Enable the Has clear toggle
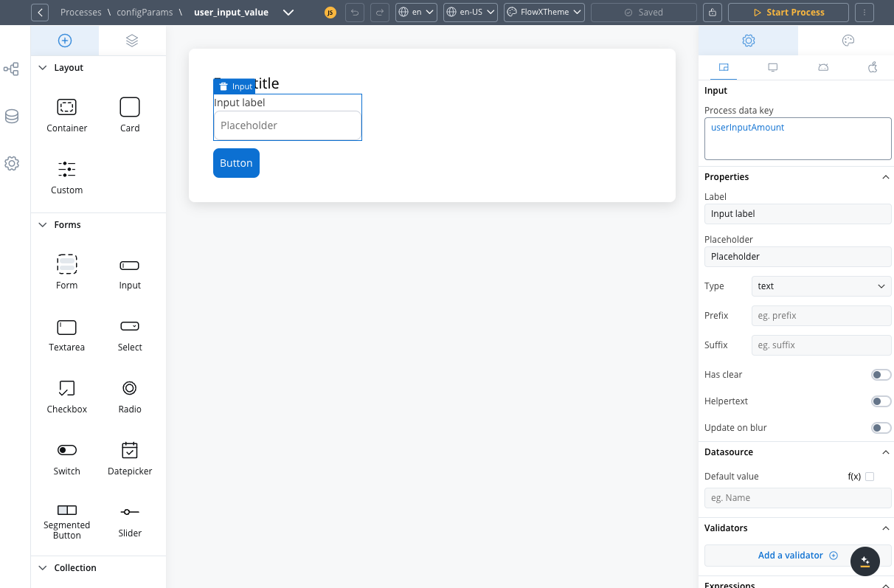This screenshot has height=588, width=894. coord(881,375)
